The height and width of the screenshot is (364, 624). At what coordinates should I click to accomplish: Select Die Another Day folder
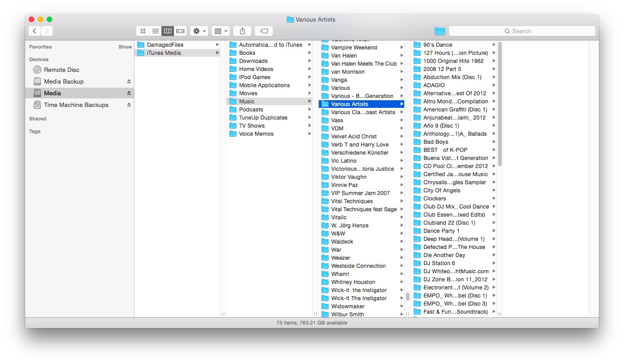point(454,255)
